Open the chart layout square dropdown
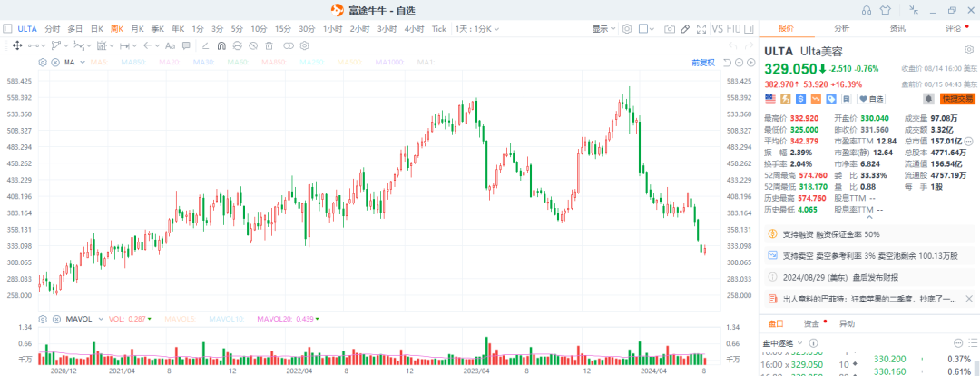The height and width of the screenshot is (376, 980). pyautogui.click(x=646, y=29)
